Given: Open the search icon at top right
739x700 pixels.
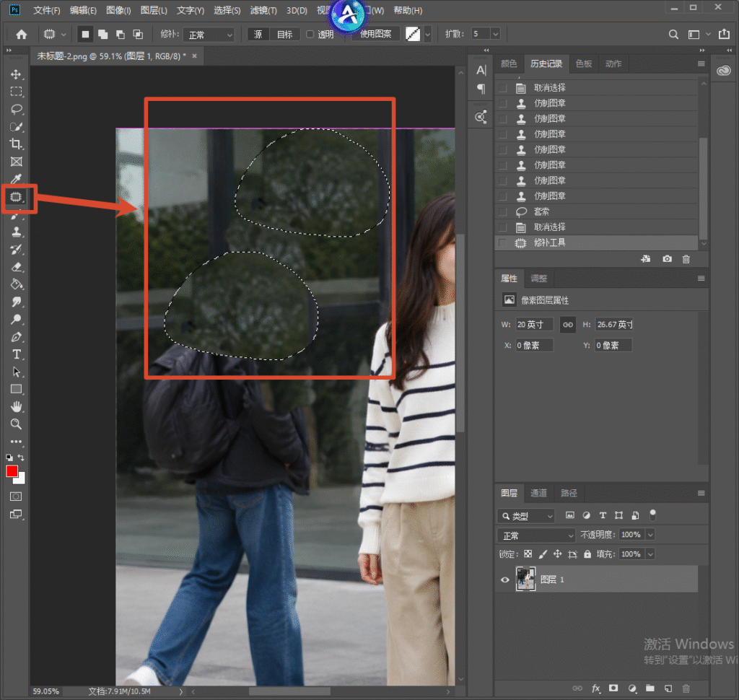Looking at the screenshot, I should 673,35.
